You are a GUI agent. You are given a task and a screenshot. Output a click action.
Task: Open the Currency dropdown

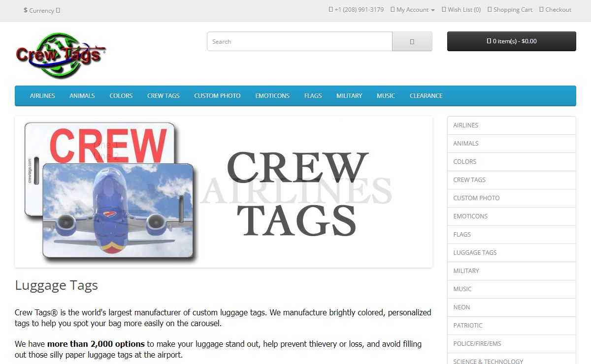point(41,10)
